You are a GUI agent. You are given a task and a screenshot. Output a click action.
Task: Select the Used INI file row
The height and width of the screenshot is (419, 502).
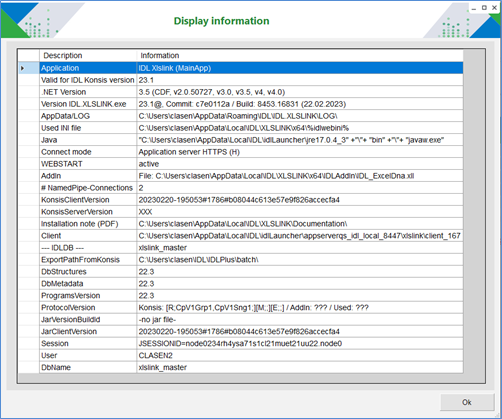point(251,128)
